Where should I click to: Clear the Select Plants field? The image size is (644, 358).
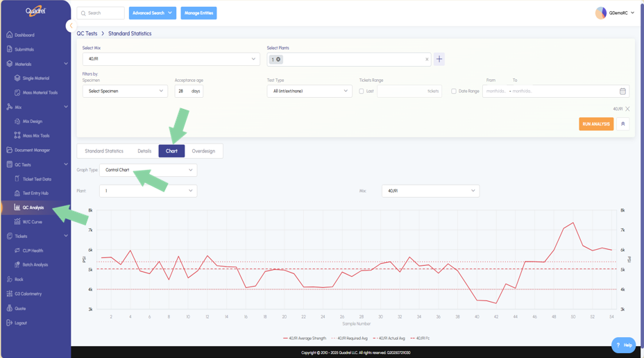(x=427, y=60)
